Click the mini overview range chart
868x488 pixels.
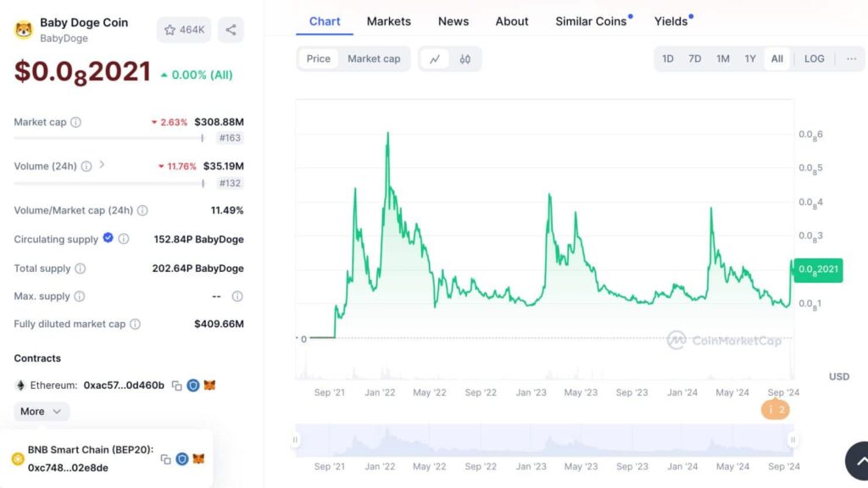pyautogui.click(x=544, y=441)
